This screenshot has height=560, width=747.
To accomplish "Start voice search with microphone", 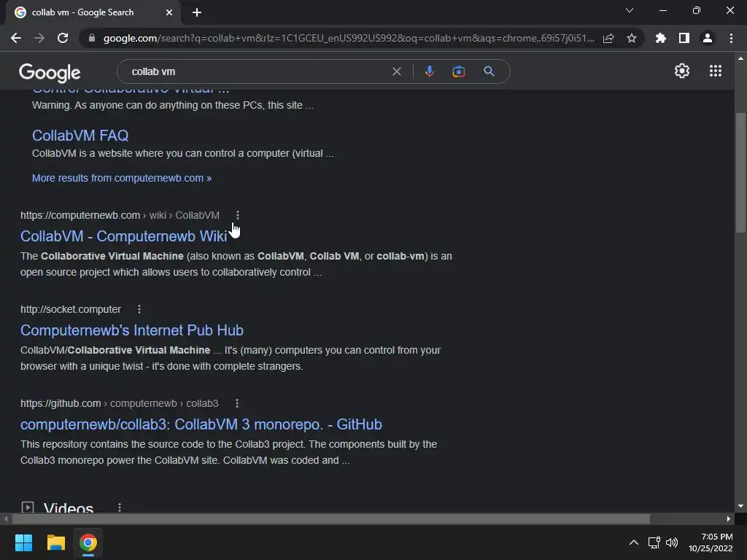I will pyautogui.click(x=429, y=71).
